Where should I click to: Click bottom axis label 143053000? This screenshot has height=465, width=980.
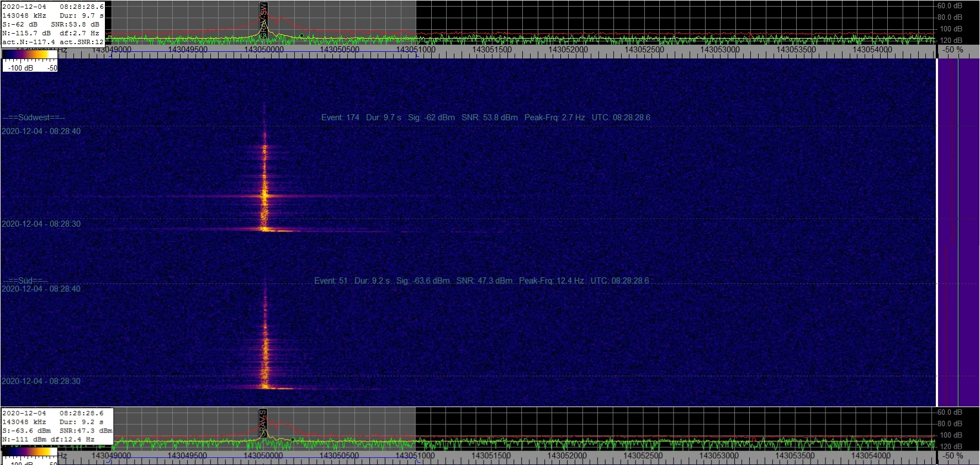point(719,456)
